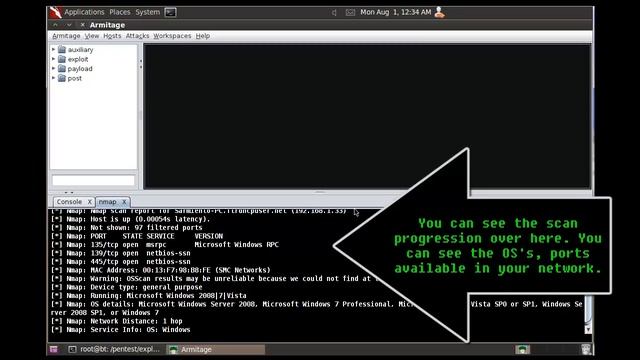Click the Armitage taskbar button
The height and width of the screenshot is (360, 640).
coord(216,349)
